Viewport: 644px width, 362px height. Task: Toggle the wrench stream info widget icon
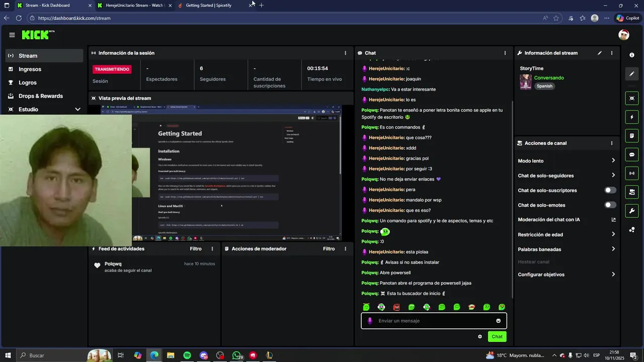tap(632, 211)
